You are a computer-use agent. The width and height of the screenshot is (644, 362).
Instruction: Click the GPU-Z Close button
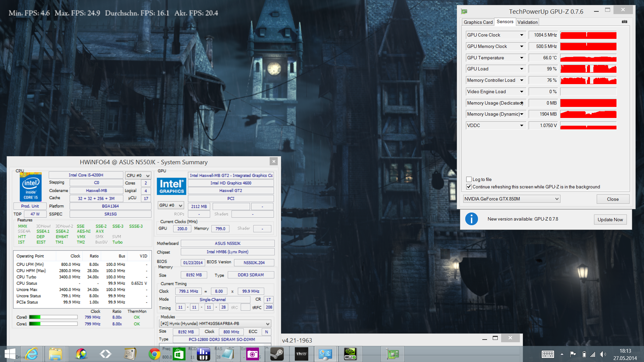coord(612,199)
